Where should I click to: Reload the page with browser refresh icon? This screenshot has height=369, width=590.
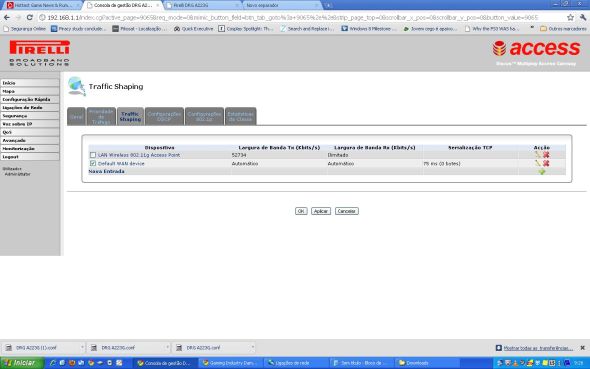(30, 17)
